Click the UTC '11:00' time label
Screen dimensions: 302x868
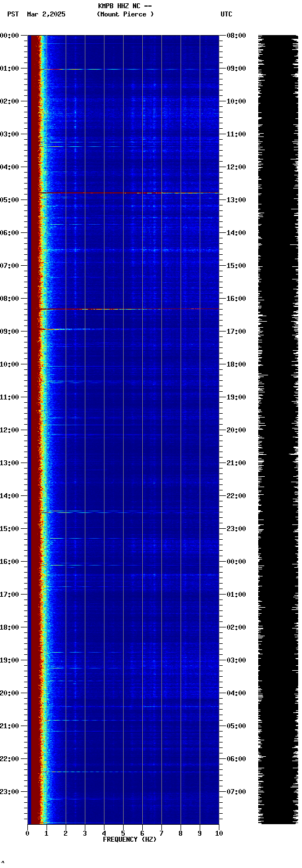pos(236,134)
